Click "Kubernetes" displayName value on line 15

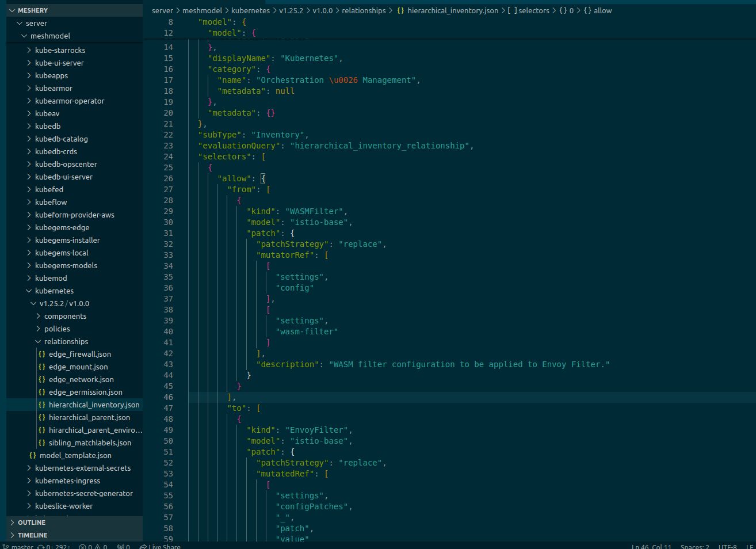[x=309, y=58]
